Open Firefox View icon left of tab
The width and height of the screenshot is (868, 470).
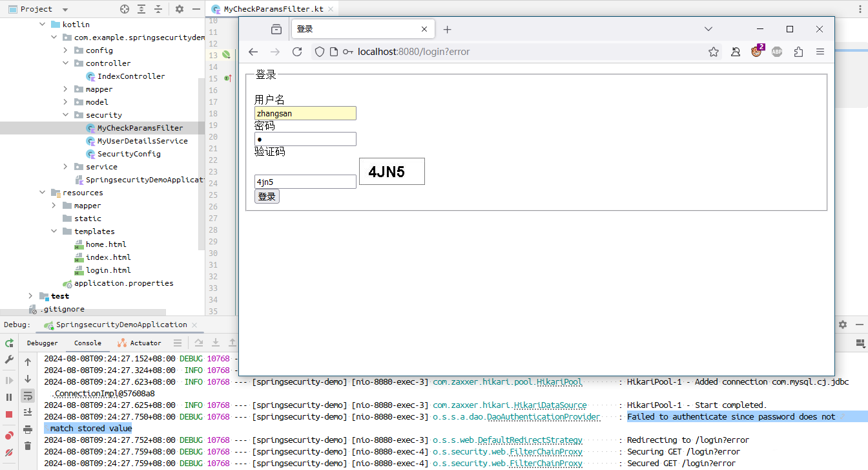pos(276,29)
